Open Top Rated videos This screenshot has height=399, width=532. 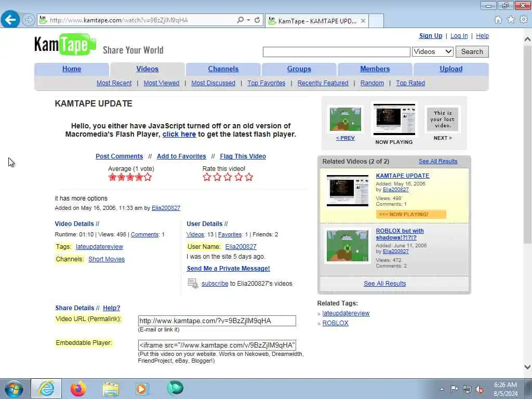(x=410, y=83)
